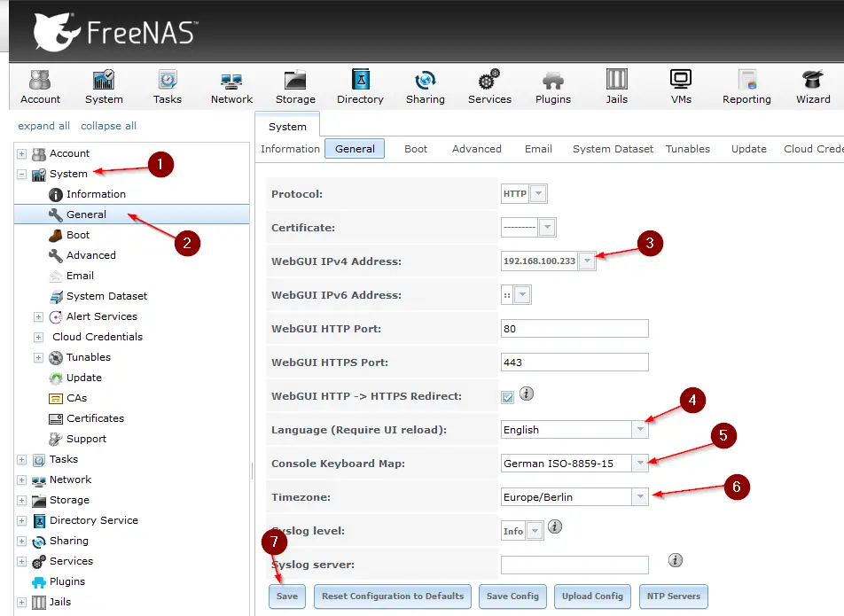Screen dimensions: 844x616
Task: Click the Save button
Action: tap(287, 597)
